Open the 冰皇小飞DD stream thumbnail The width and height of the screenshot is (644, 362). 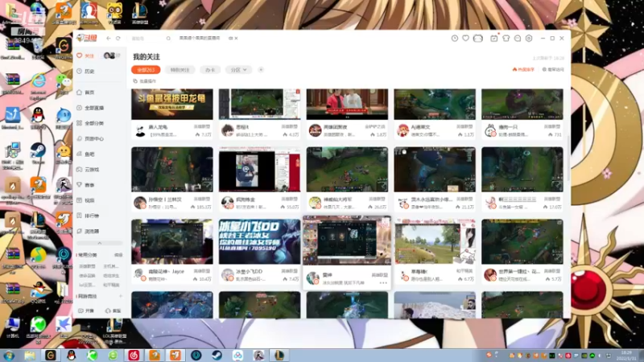coord(259,241)
